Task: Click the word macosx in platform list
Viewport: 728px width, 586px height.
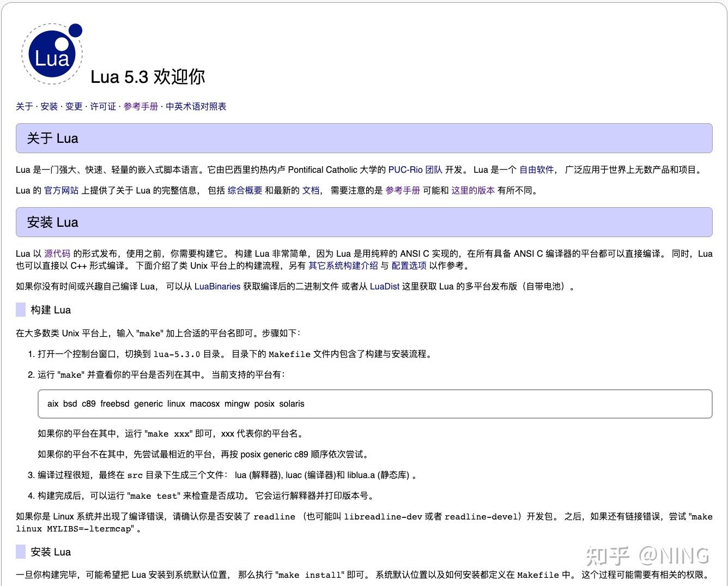Action: tap(205, 404)
